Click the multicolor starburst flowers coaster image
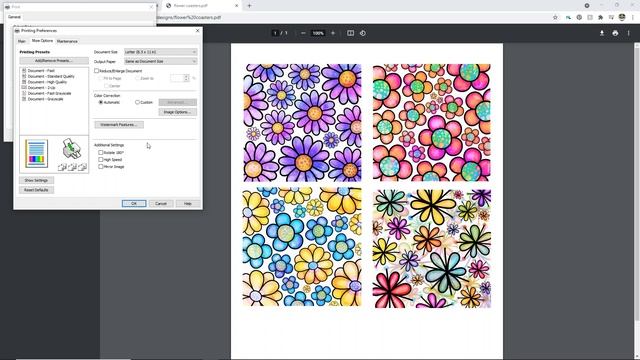The image size is (640, 360). [x=431, y=248]
